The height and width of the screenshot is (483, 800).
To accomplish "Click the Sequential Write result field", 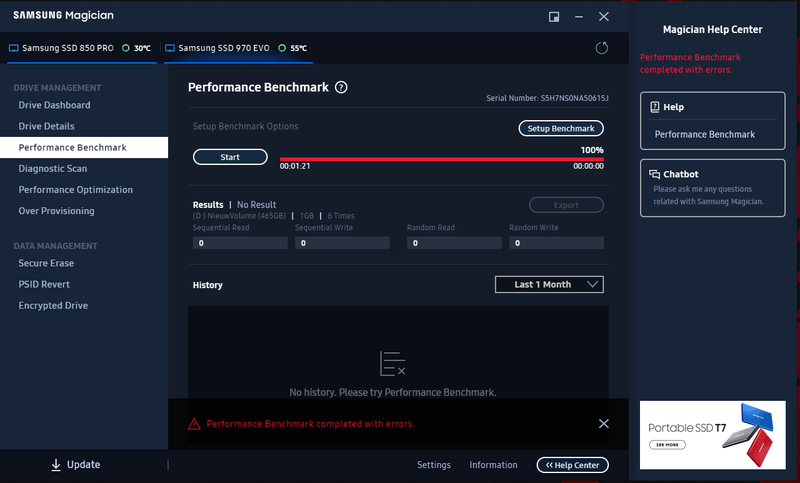I will tap(342, 243).
